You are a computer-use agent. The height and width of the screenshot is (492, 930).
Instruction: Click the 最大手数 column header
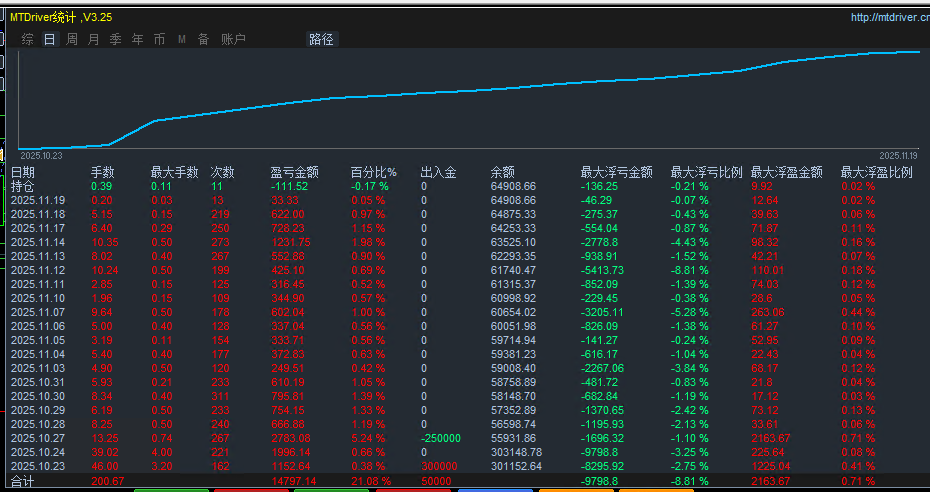174,172
